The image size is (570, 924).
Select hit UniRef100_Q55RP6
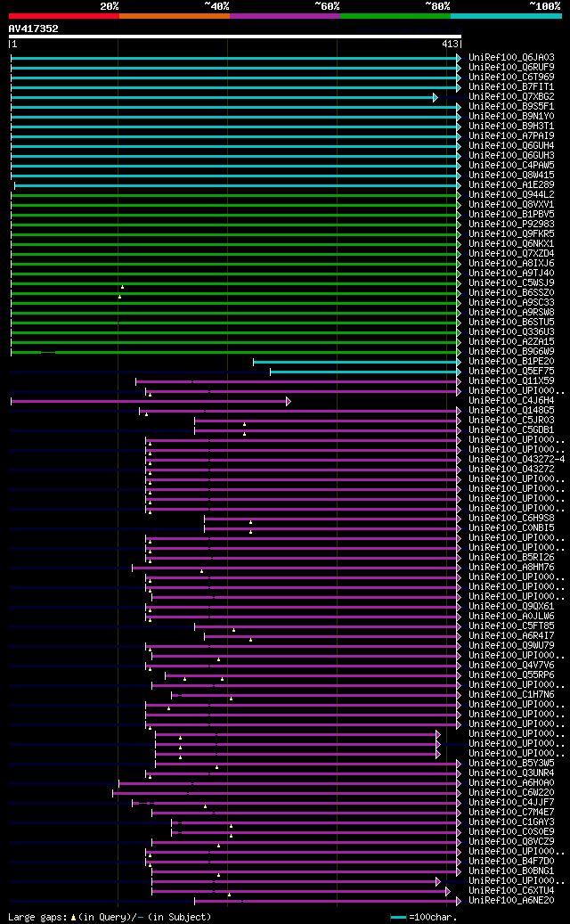point(511,675)
